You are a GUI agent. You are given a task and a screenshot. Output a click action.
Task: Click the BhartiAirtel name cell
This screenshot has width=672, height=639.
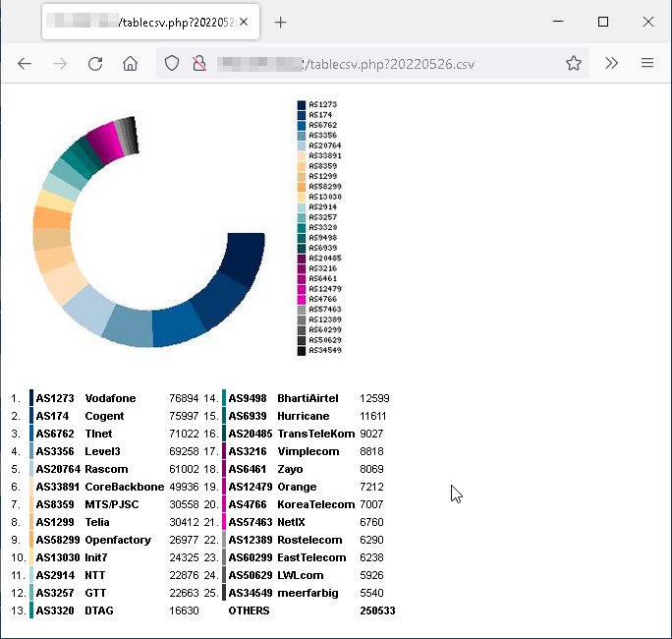coord(308,398)
